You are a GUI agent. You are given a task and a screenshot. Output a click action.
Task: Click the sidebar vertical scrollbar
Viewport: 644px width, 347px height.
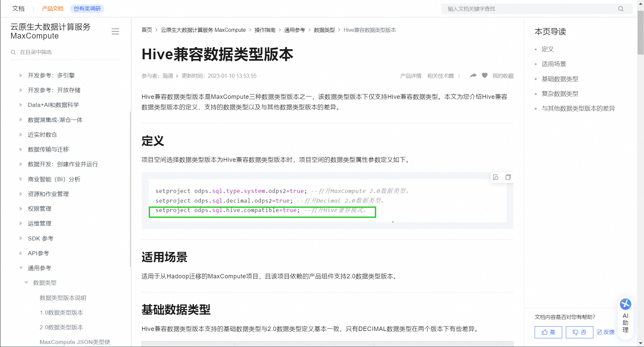point(130,189)
